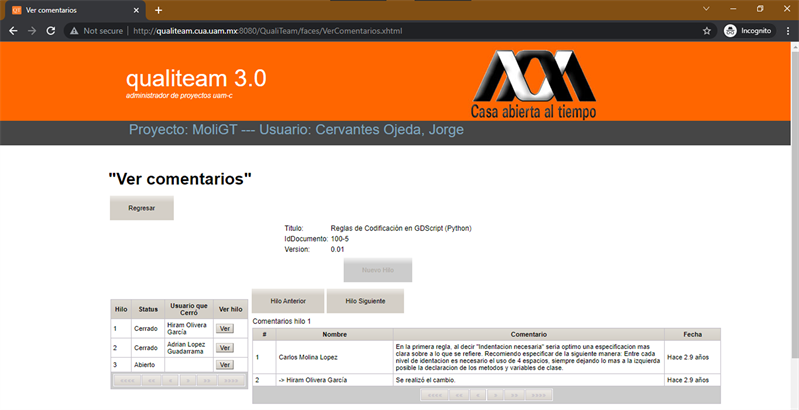Viewport: 799px width, 410px height.
Task: Click the browser forward arrow
Action: point(32,31)
